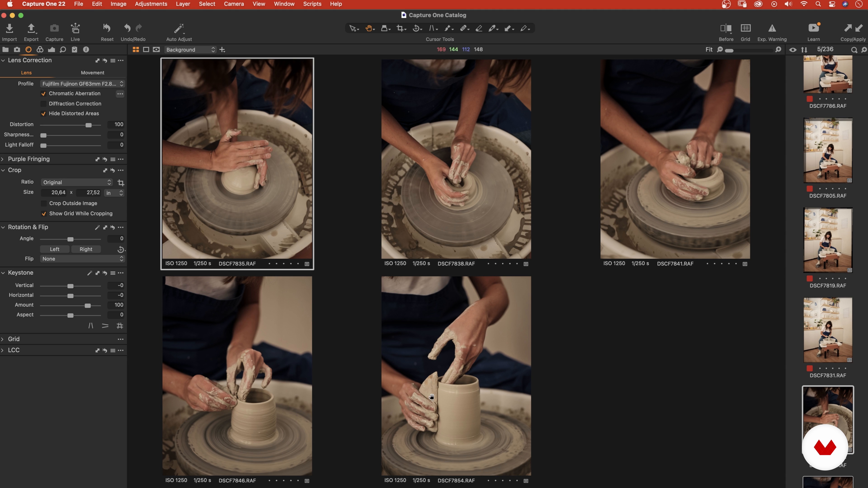Click the crop width size field
868x488 pixels.
[54, 193]
